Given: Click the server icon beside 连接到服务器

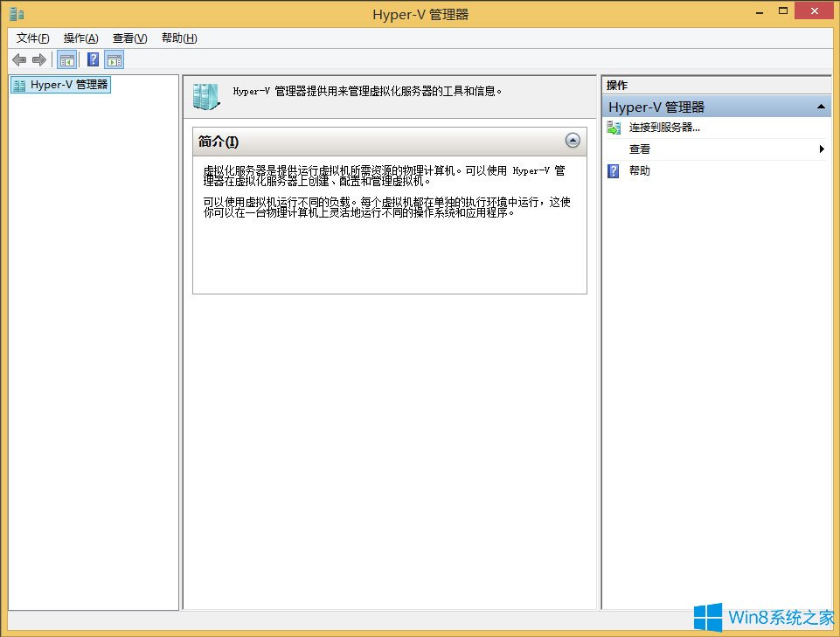Looking at the screenshot, I should 614,128.
